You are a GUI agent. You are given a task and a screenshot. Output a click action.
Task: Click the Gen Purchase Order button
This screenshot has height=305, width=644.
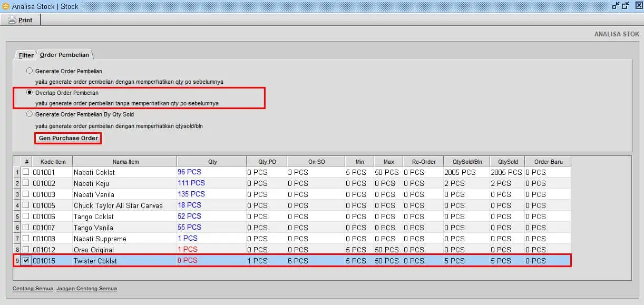69,138
